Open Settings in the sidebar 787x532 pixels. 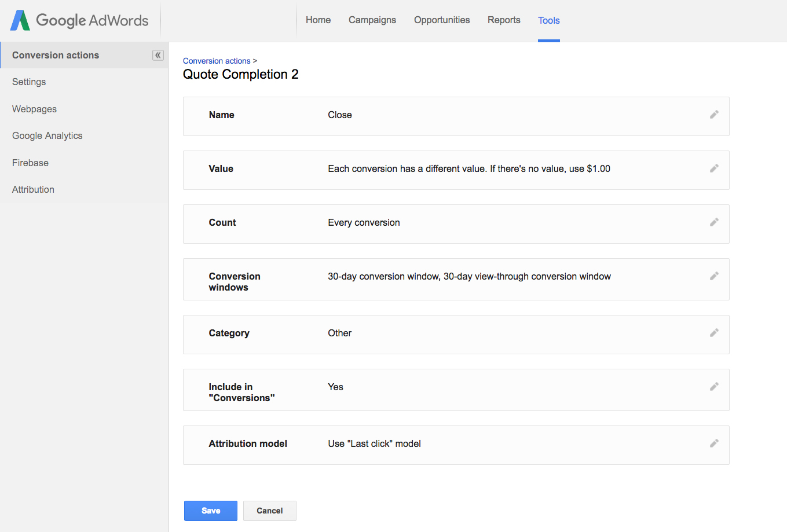[29, 82]
